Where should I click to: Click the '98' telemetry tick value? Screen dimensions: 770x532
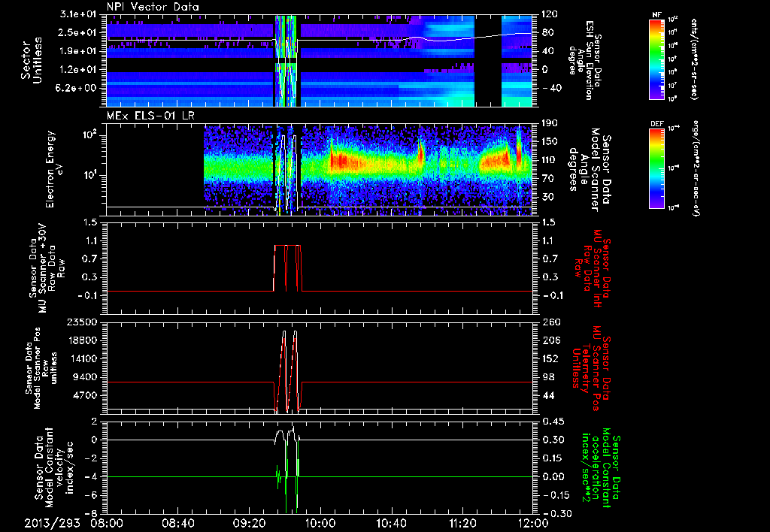[547, 377]
